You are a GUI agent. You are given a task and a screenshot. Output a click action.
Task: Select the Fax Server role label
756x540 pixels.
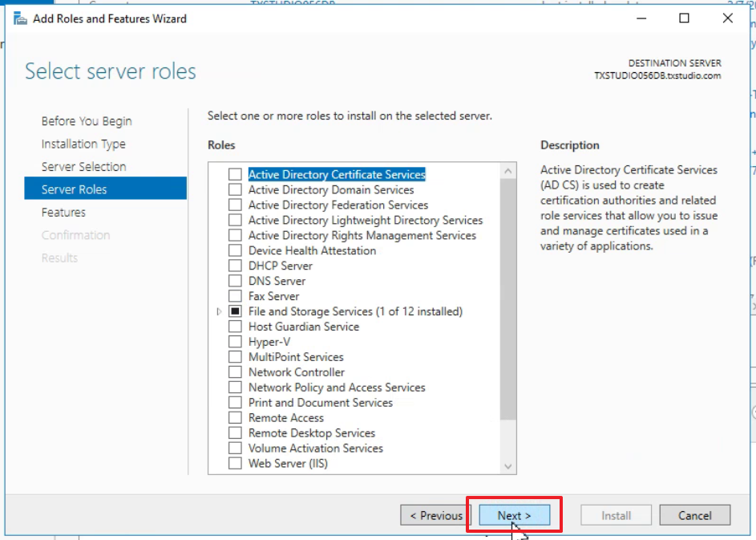[273, 296]
